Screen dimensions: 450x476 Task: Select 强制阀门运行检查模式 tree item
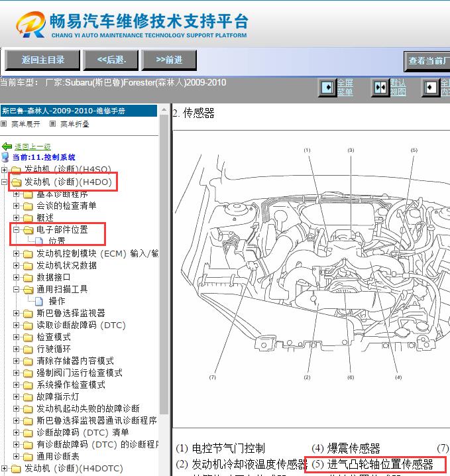coord(80,373)
